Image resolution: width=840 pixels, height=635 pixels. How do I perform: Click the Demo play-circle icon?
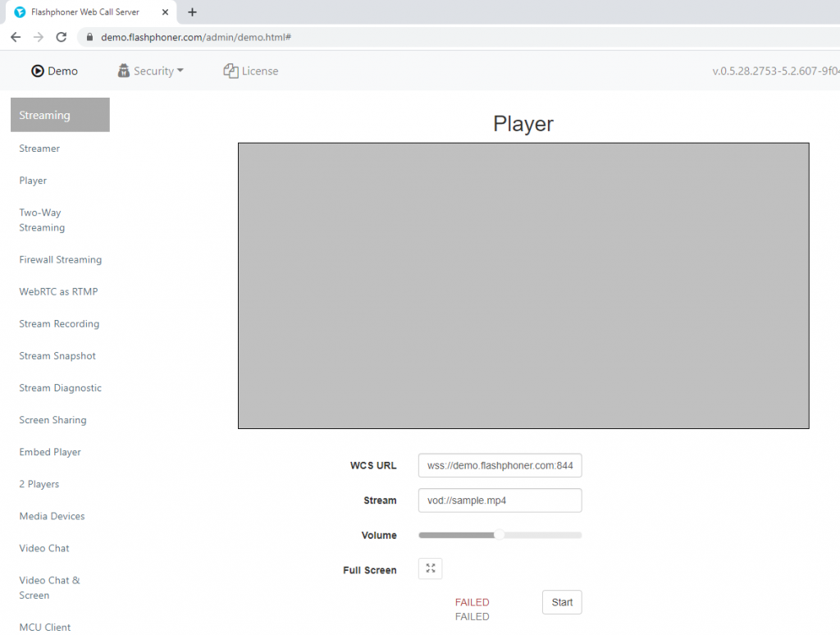[38, 71]
